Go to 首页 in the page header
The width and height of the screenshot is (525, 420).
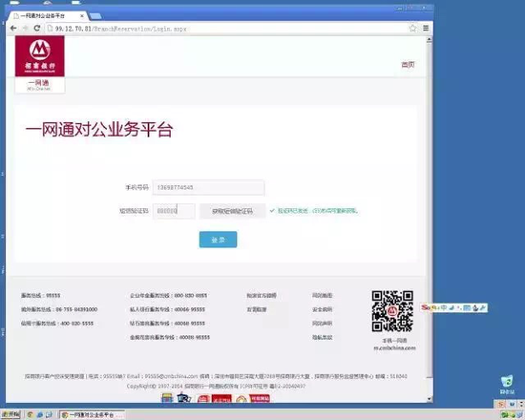(x=408, y=65)
